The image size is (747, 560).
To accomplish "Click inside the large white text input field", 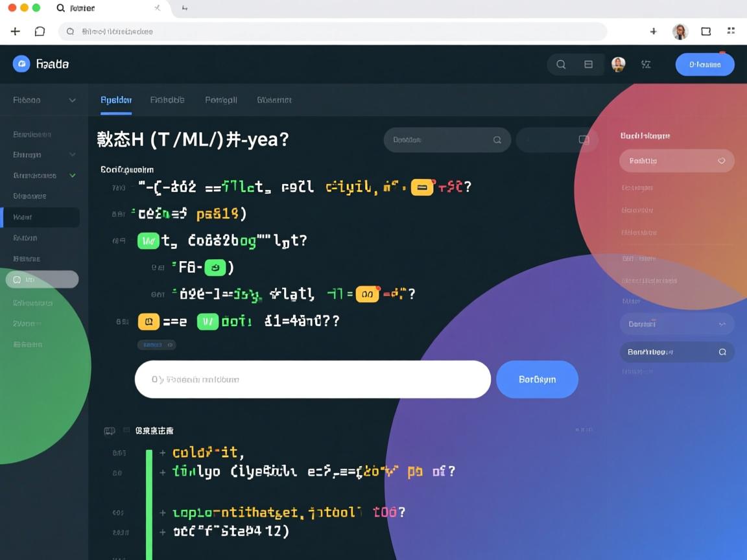I will point(313,379).
